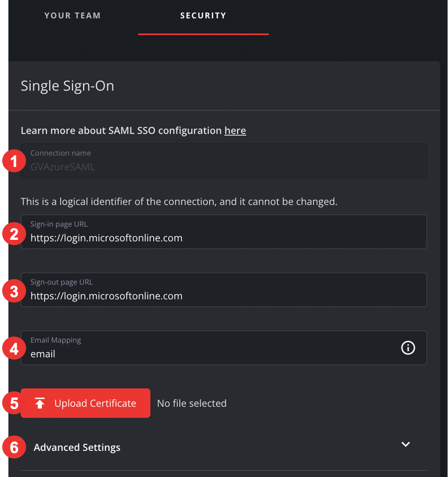Switch to the Your Team tab

72,15
